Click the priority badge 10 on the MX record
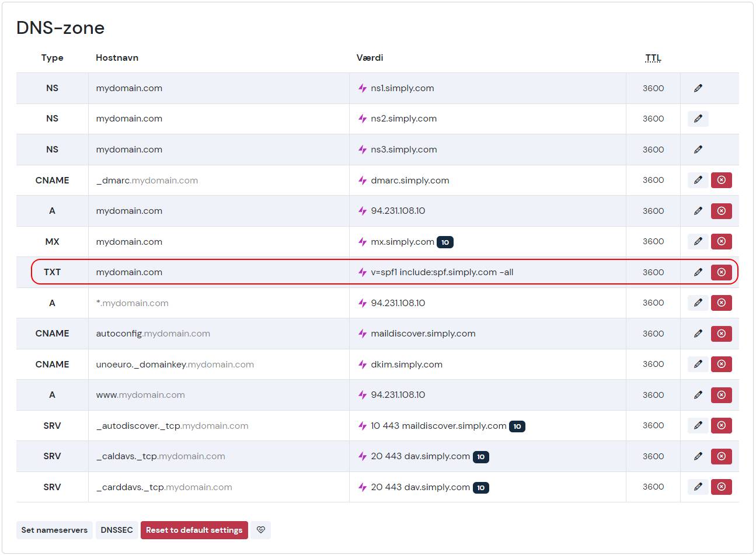Screen dimensions: 756x555 [445, 241]
